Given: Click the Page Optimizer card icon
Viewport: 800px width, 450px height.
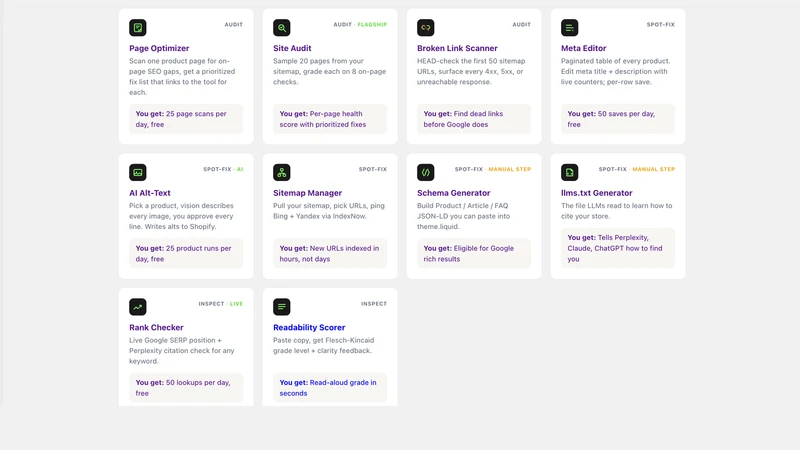Looking at the screenshot, I should [x=138, y=28].
